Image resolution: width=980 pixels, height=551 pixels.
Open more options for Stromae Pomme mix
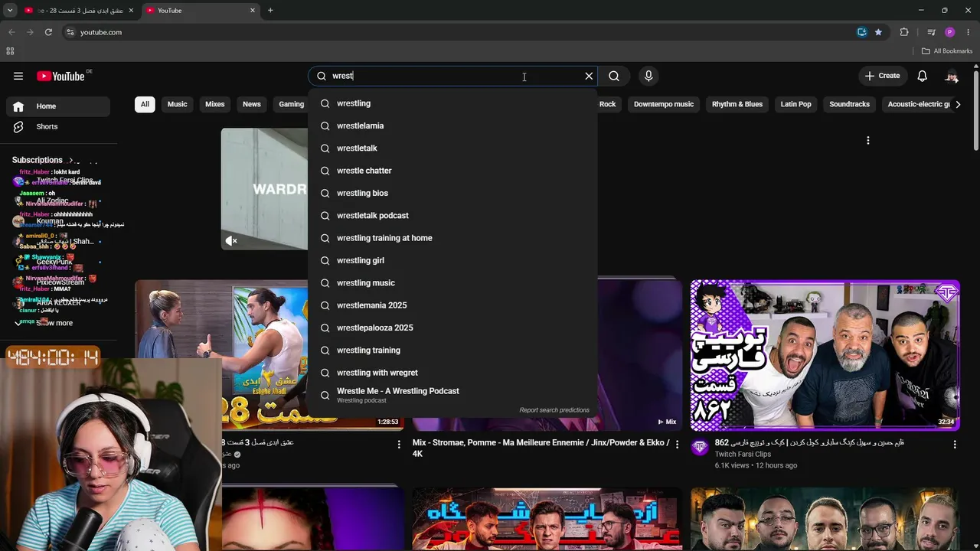click(677, 444)
